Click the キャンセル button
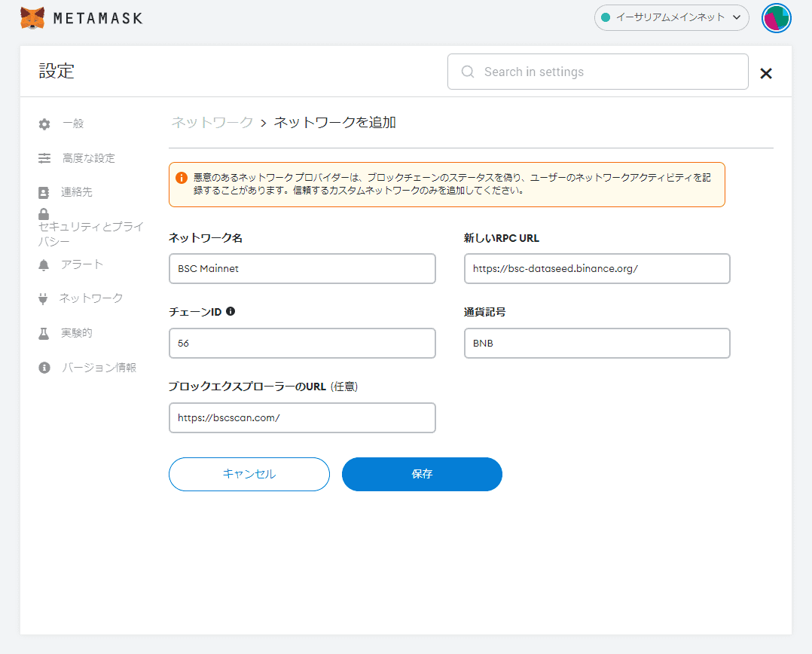 249,475
